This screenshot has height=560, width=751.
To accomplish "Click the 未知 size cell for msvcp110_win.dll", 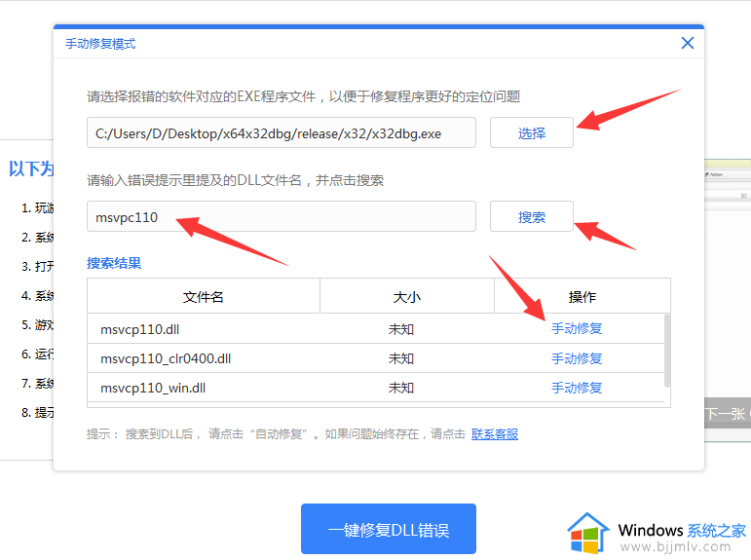I will [401, 388].
